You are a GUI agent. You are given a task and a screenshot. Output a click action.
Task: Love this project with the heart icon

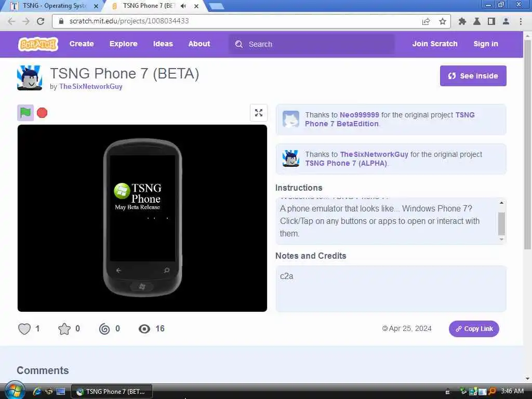tap(24, 329)
